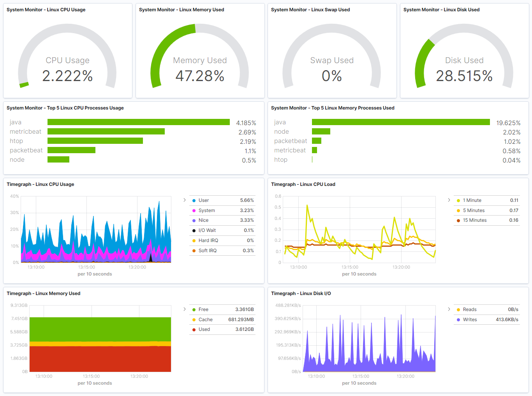
Task: Click the htop bar in CPU Processes
Action: coord(95,141)
